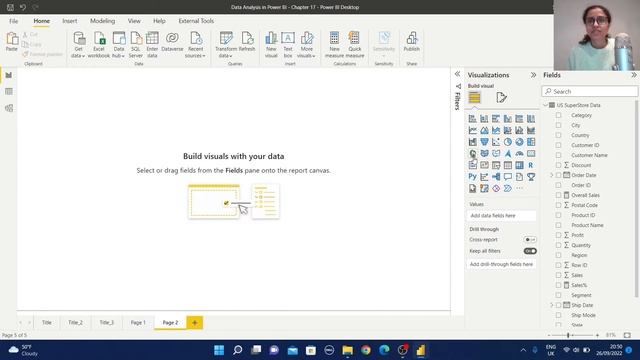640x360 pixels.
Task: Select the clustered column chart visual
Action: click(507, 119)
